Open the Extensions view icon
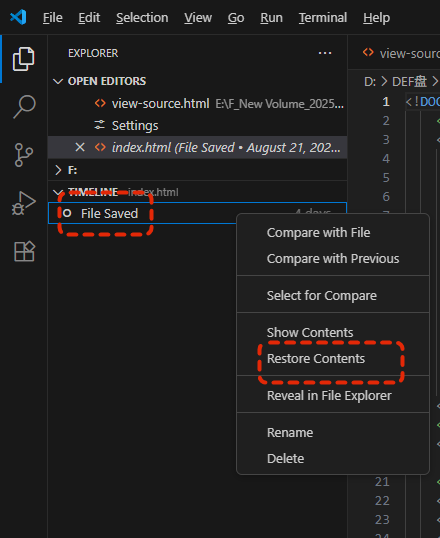This screenshot has width=440, height=538. click(24, 251)
